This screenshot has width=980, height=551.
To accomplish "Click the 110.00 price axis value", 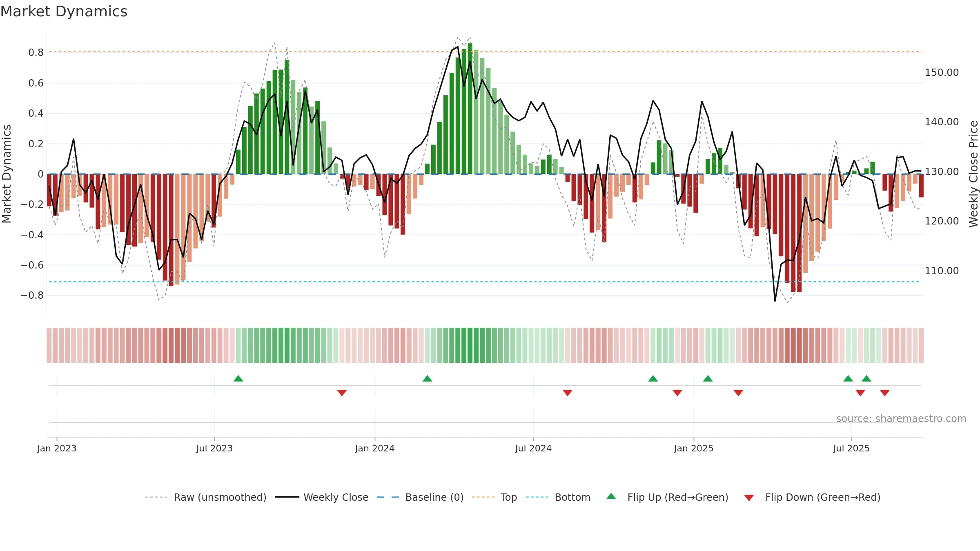I will (942, 271).
